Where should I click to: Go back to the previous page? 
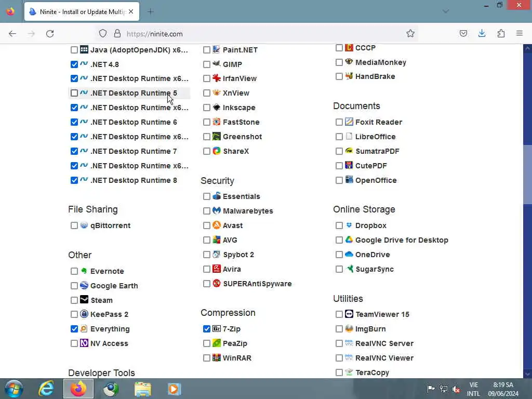click(x=12, y=33)
